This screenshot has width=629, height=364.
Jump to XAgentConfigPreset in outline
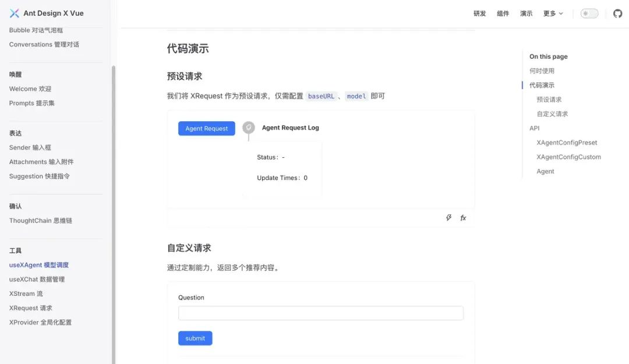click(567, 143)
